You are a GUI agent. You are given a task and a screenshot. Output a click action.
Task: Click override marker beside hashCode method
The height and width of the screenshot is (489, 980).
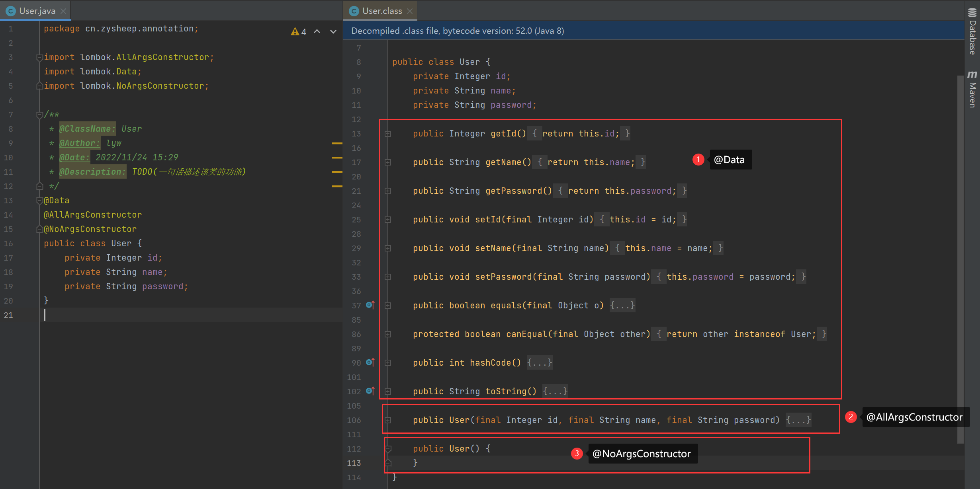(370, 362)
